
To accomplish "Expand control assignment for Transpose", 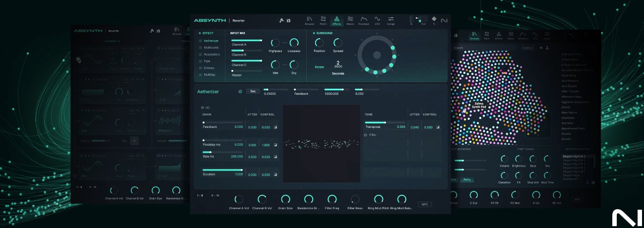I will pyautogui.click(x=438, y=127).
